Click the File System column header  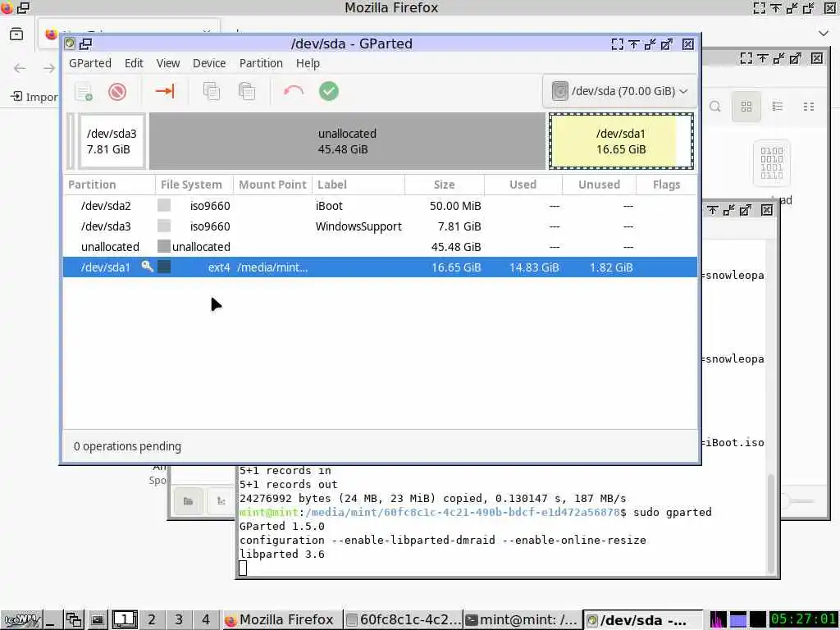pos(194,185)
